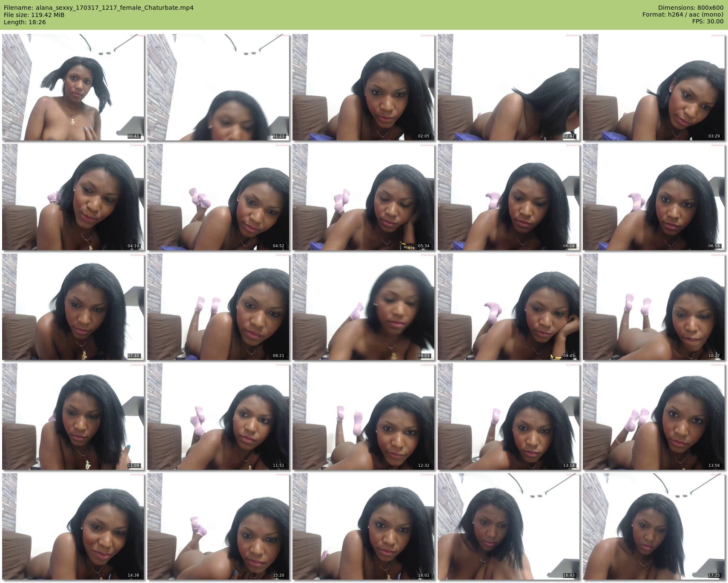Click the thumbnail timestamped 00:41
The height and width of the screenshot is (583, 728).
(73, 87)
